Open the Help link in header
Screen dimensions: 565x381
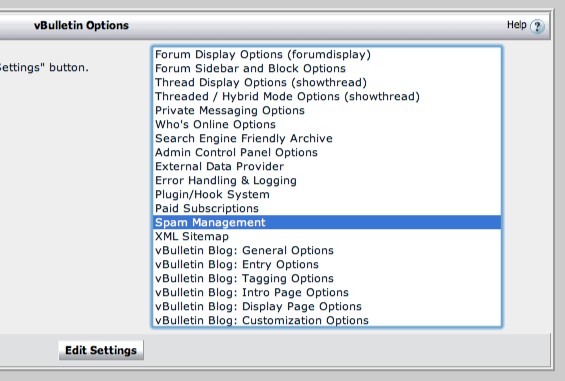(x=516, y=25)
